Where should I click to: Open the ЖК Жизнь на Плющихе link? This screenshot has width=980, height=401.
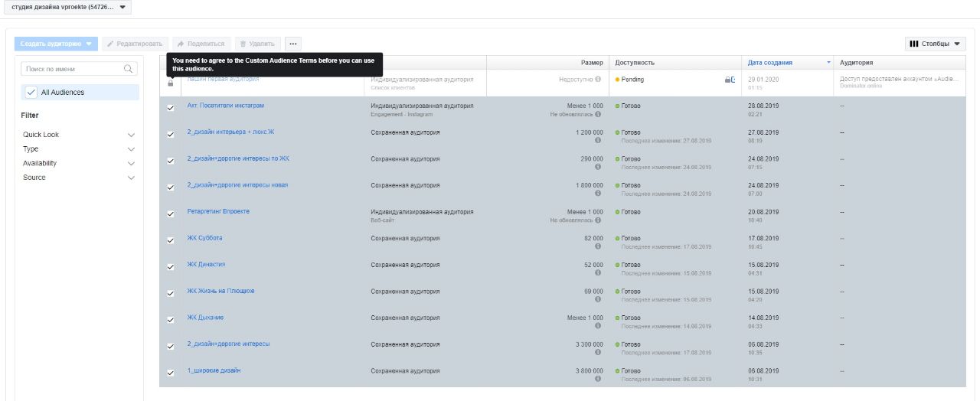(x=220, y=291)
